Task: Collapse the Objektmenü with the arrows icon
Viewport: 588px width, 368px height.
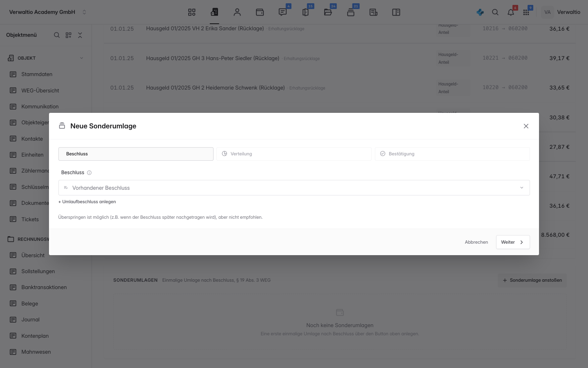Action: point(80,35)
